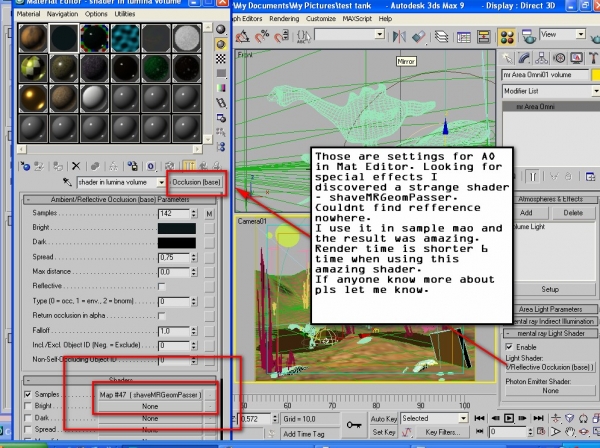Click Occlusion (base) material type button
This screenshot has width=600, height=448.
tap(196, 182)
